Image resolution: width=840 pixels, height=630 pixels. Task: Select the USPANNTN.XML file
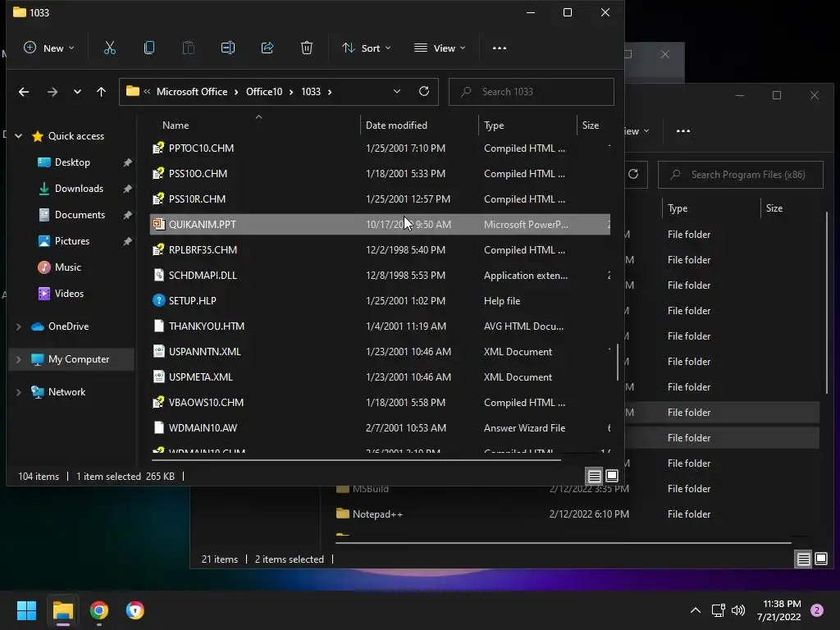point(380,352)
